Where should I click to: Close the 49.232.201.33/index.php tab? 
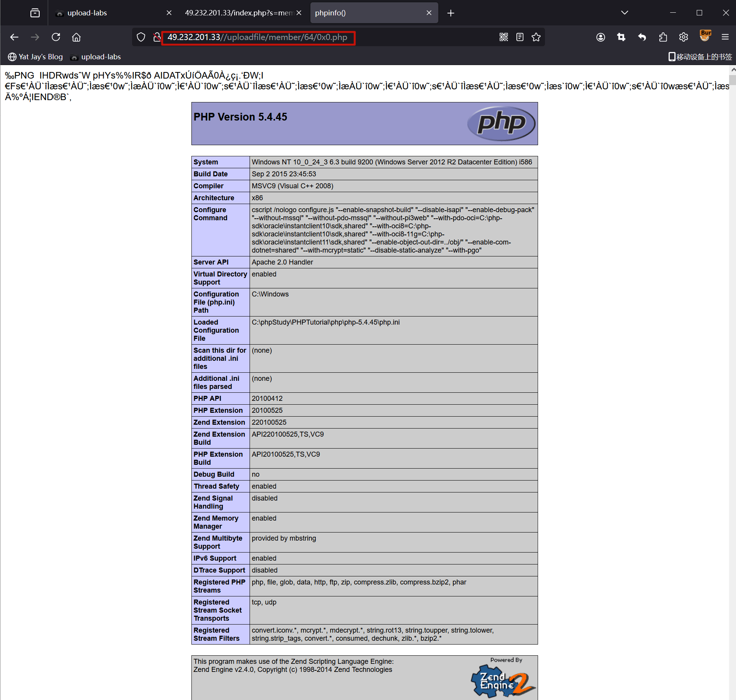coord(299,13)
